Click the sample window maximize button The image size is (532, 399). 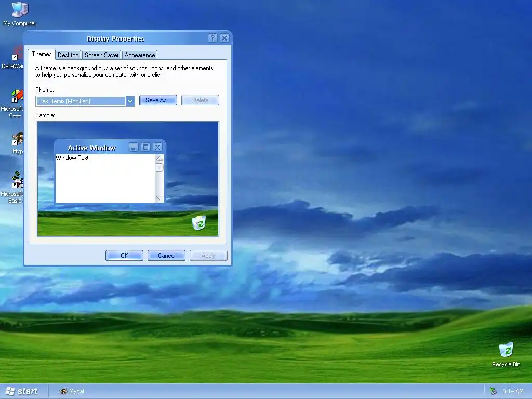[145, 147]
